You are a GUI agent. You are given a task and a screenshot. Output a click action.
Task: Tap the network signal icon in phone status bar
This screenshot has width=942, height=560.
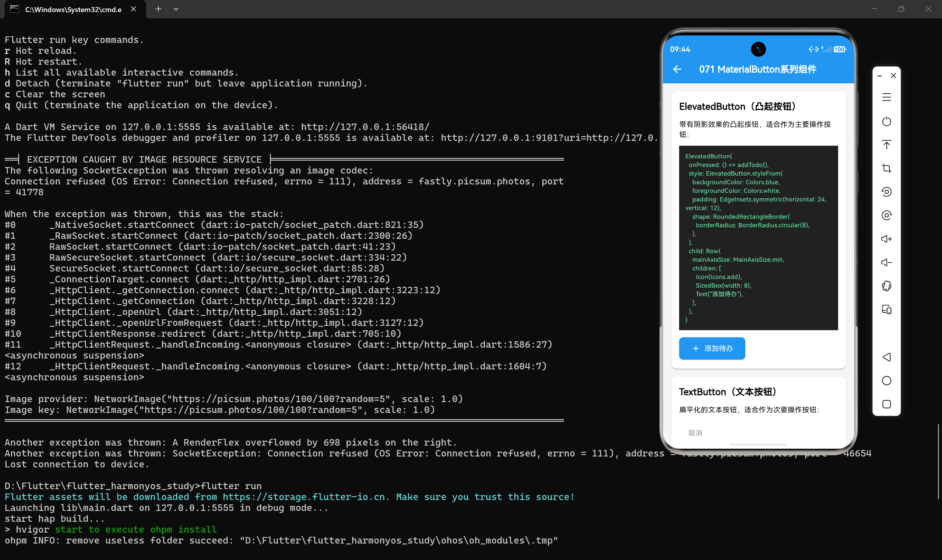[x=826, y=49]
